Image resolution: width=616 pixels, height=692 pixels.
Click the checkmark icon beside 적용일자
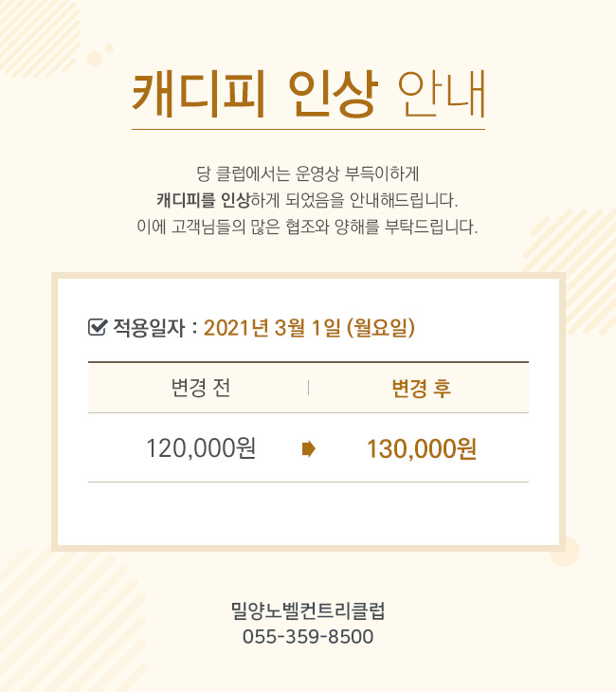(x=98, y=327)
